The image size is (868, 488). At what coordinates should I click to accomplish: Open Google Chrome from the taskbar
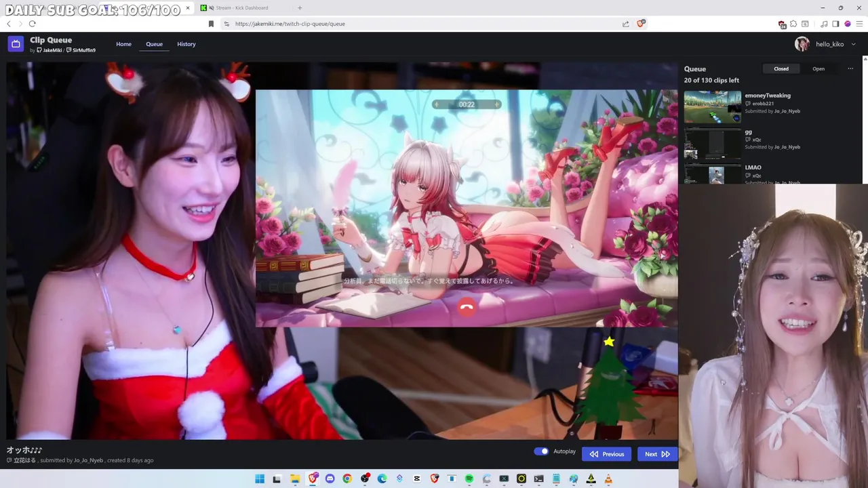pos(347,479)
